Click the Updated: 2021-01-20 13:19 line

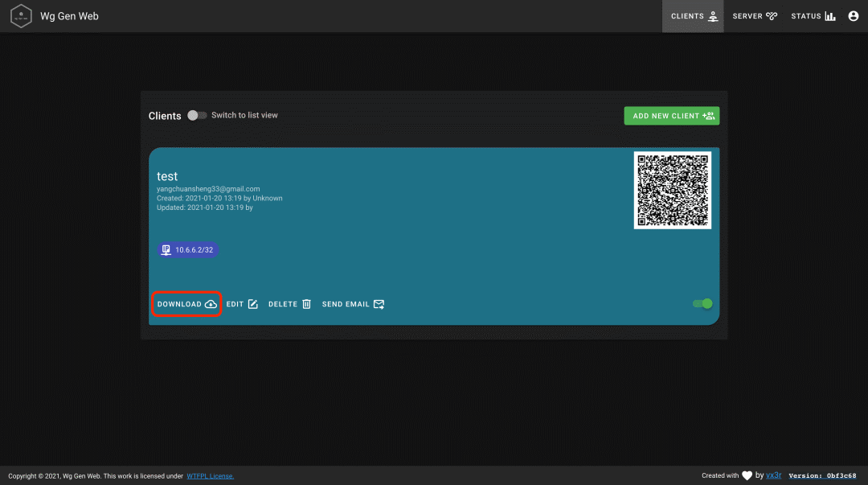click(x=205, y=208)
